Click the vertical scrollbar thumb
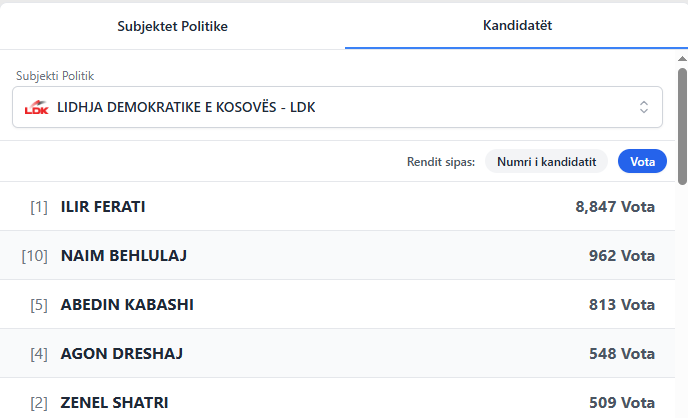The image size is (688, 418). (682, 125)
